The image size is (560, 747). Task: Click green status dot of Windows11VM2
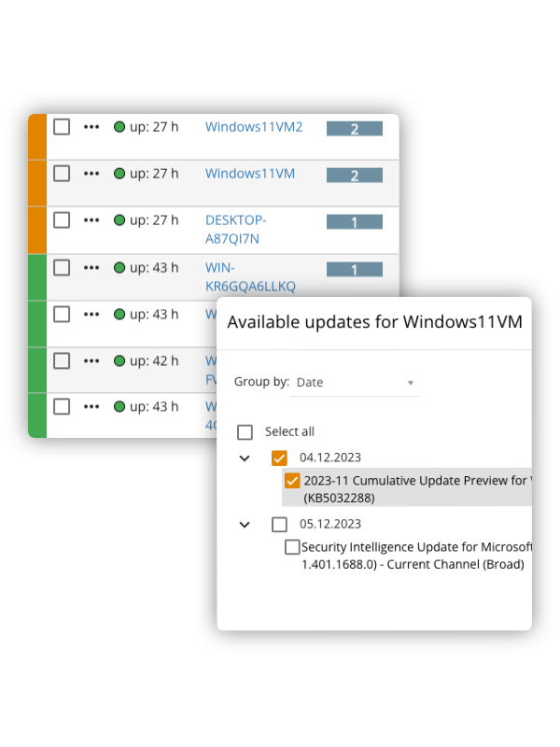[119, 127]
